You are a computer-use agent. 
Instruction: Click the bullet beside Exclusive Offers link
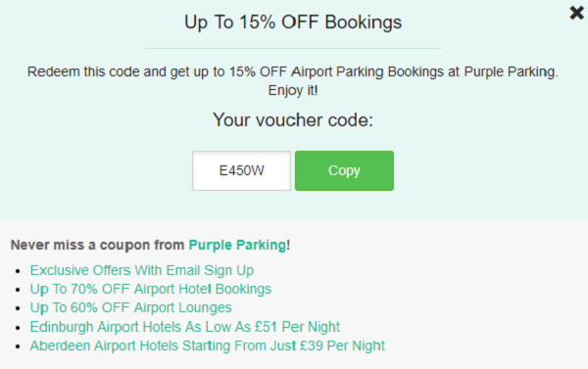coord(18,271)
